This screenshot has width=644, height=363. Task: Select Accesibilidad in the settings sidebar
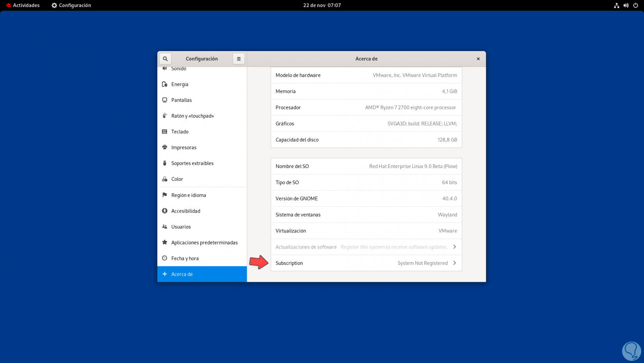202,211
